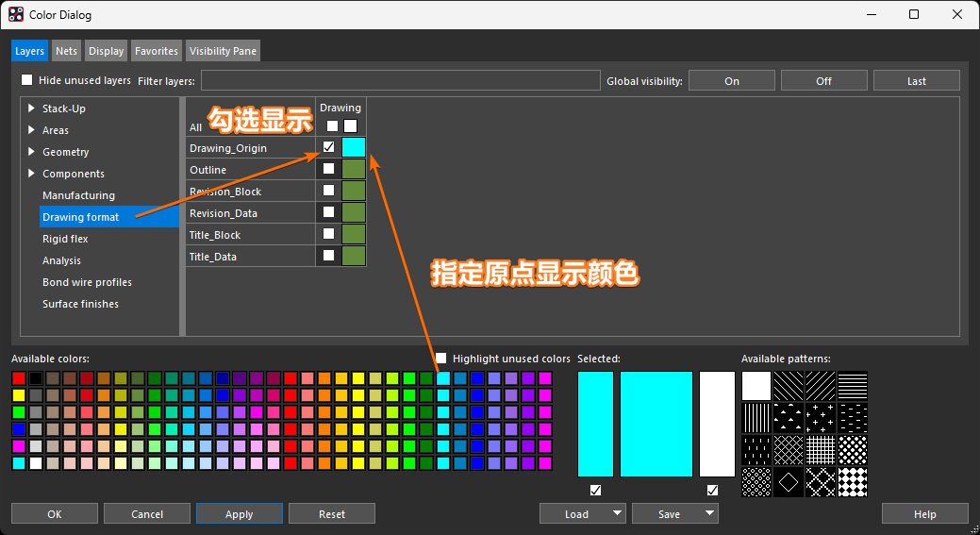The image size is (980, 535).
Task: Enable Hide unused layers checkbox
Action: click(27, 80)
